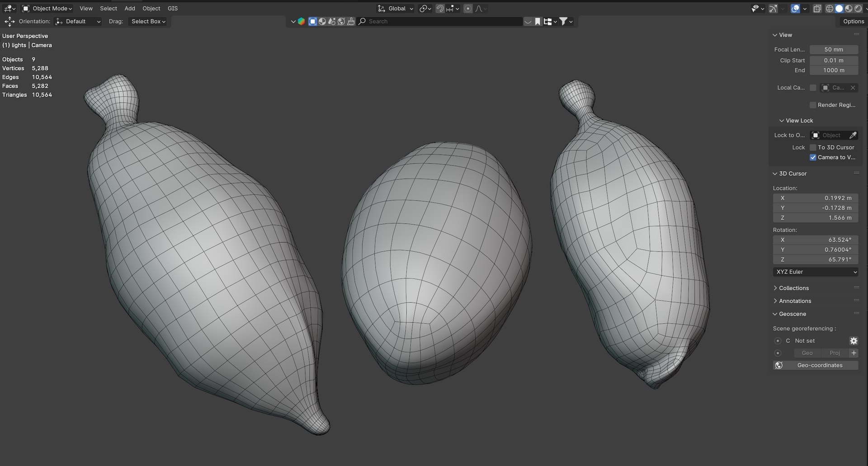Clear the local camera with X icon
868x466 pixels.
pos(853,88)
